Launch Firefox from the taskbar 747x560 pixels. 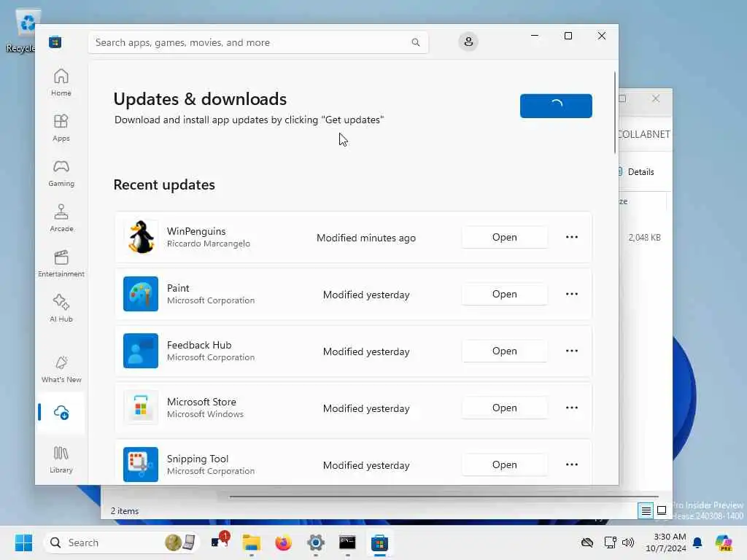284,542
